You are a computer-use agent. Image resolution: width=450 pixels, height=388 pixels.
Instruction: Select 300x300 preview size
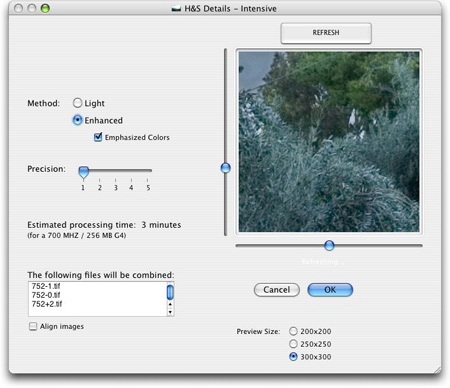293,357
